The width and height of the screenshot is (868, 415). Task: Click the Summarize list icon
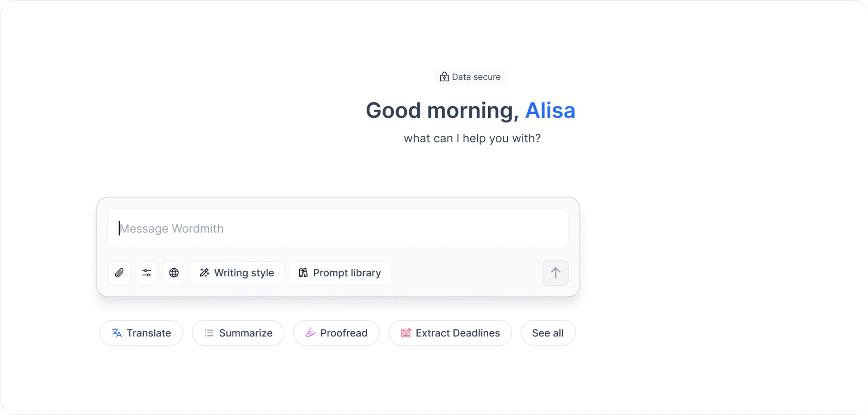pos(209,333)
